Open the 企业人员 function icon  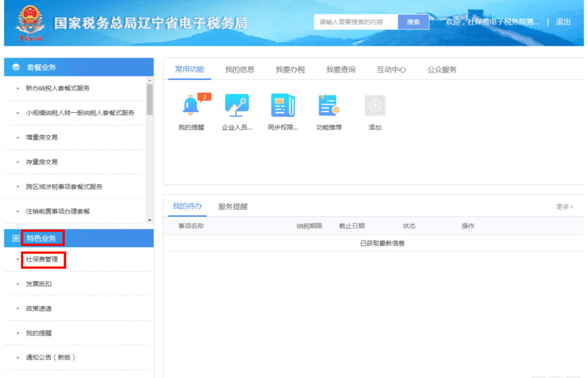coord(236,105)
